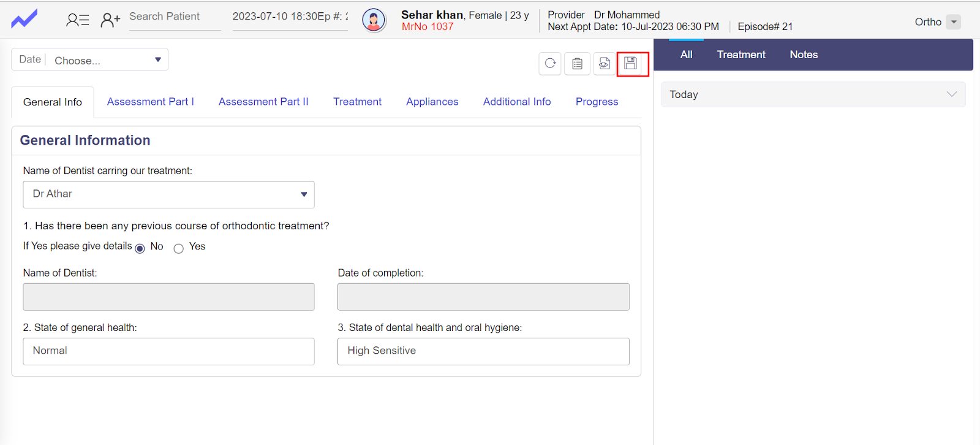
Task: Click the refresh form icon
Action: pos(550,63)
